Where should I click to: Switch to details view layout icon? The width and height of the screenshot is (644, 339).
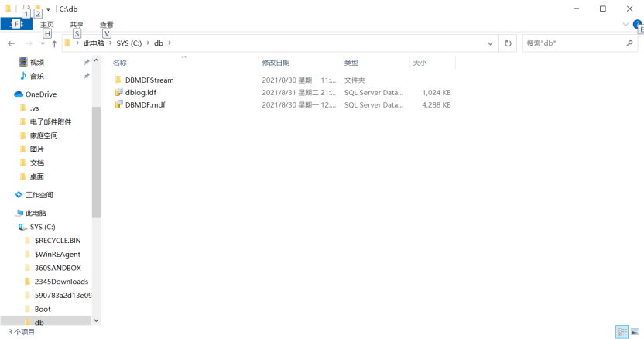(622, 331)
